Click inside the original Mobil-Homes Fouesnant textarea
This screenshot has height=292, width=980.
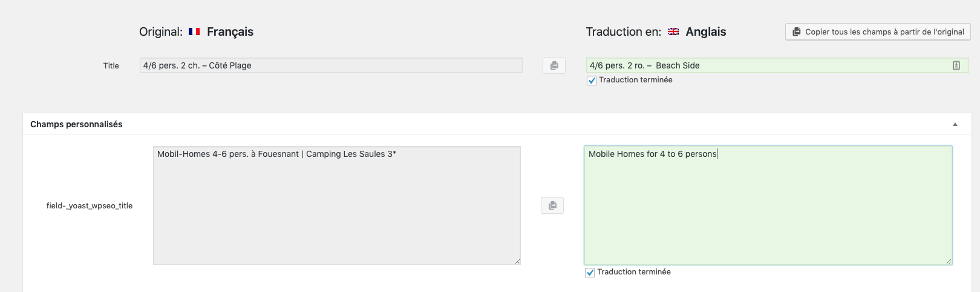click(336, 206)
